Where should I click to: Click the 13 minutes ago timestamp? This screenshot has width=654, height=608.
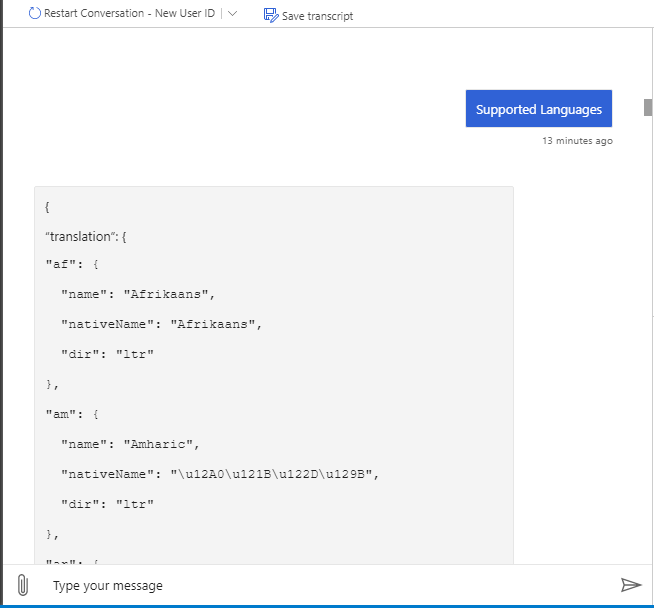577,141
